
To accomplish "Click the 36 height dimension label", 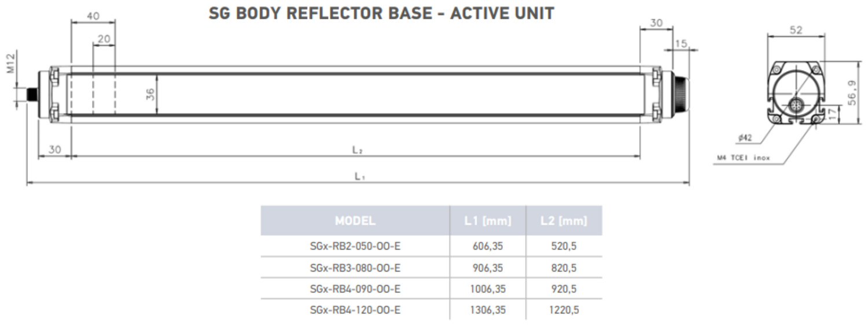I will pyautogui.click(x=150, y=94).
